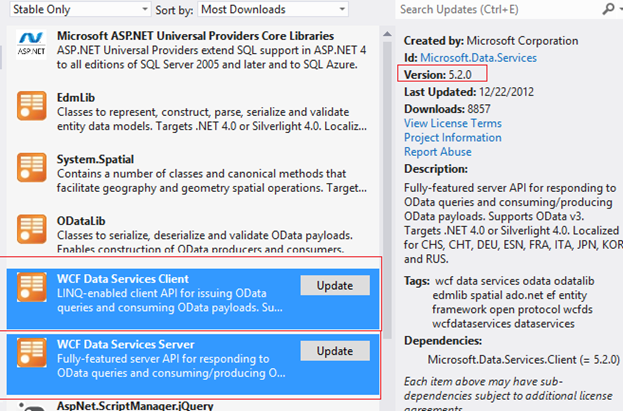Image resolution: width=623 pixels, height=411 pixels.
Task: Follow the Project Information link
Action: pyautogui.click(x=452, y=138)
